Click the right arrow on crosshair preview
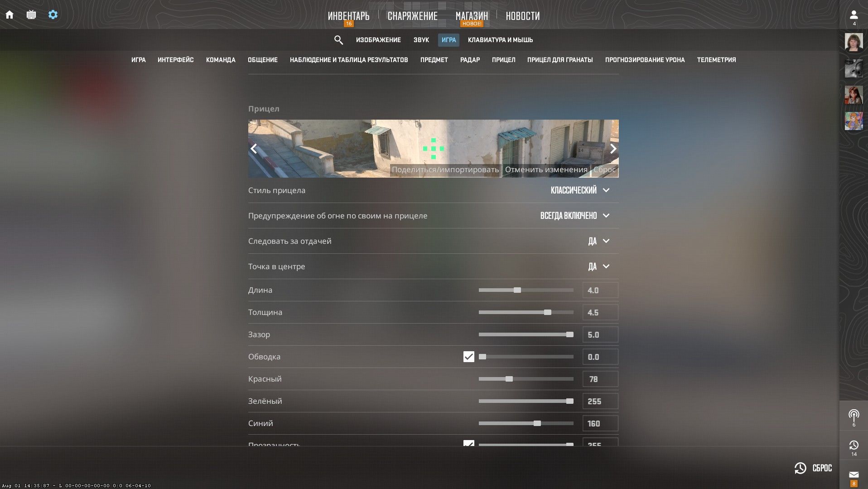The width and height of the screenshot is (868, 489). (613, 149)
